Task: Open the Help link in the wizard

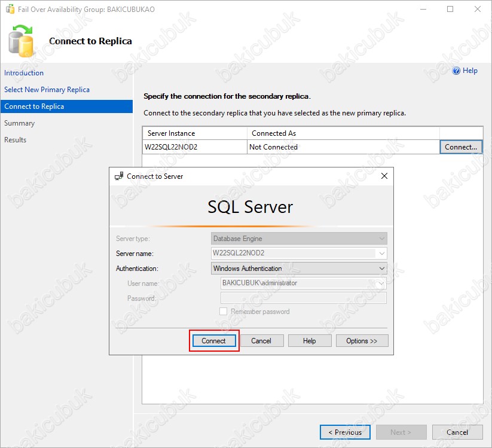Action: pyautogui.click(x=470, y=71)
